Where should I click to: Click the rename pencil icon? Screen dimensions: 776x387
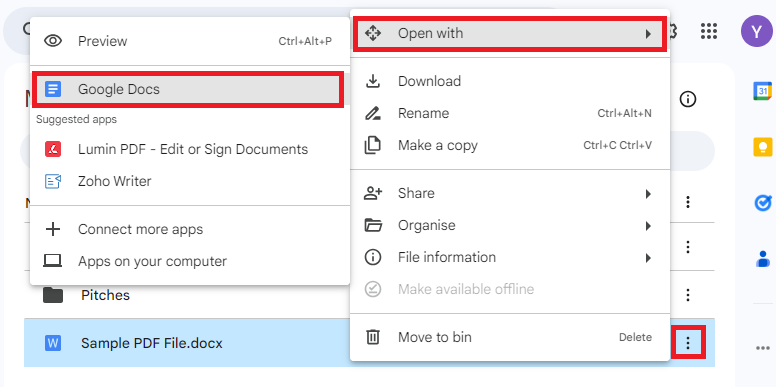coord(373,113)
